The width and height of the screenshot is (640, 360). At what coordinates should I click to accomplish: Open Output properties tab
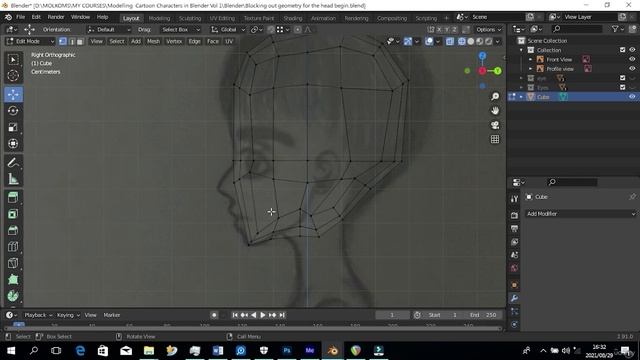[x=514, y=229]
